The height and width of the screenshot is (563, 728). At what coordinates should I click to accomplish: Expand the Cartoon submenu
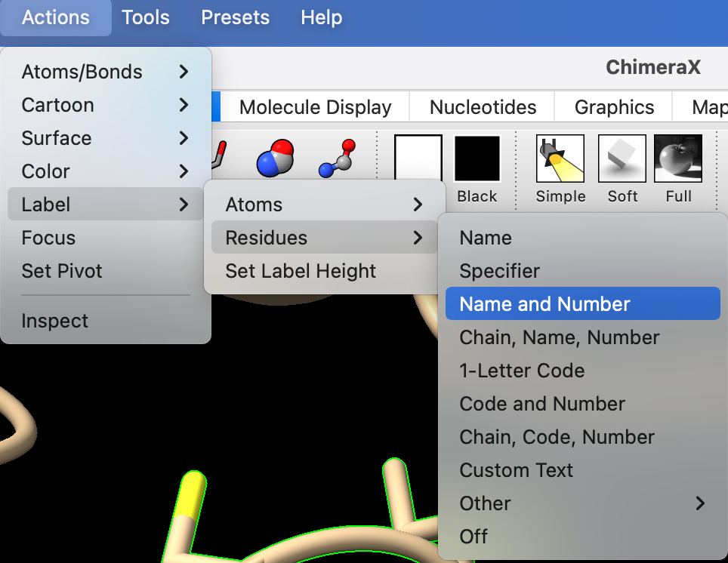point(105,105)
